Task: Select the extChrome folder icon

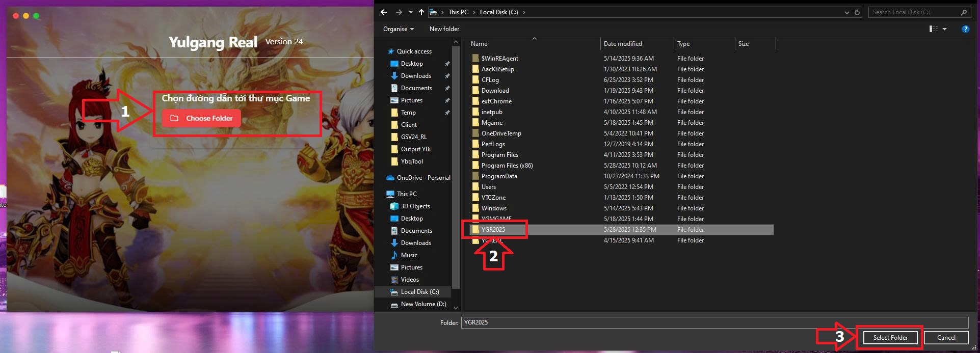Action: (x=475, y=101)
